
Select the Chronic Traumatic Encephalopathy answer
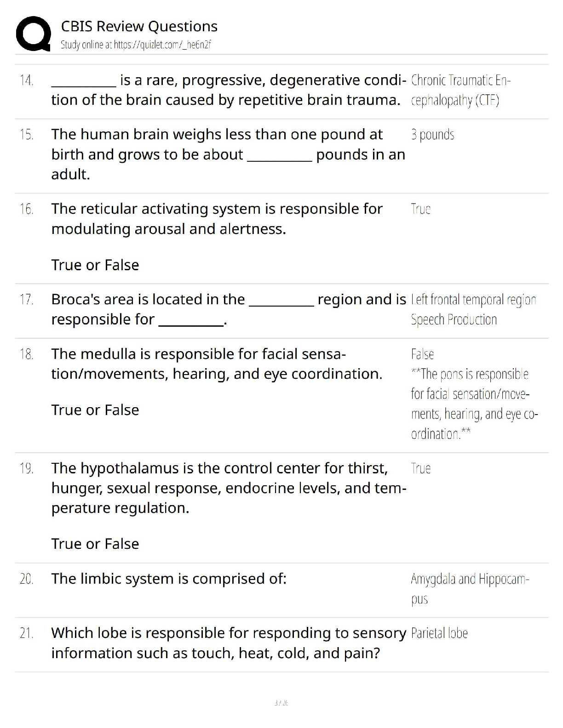(460, 90)
